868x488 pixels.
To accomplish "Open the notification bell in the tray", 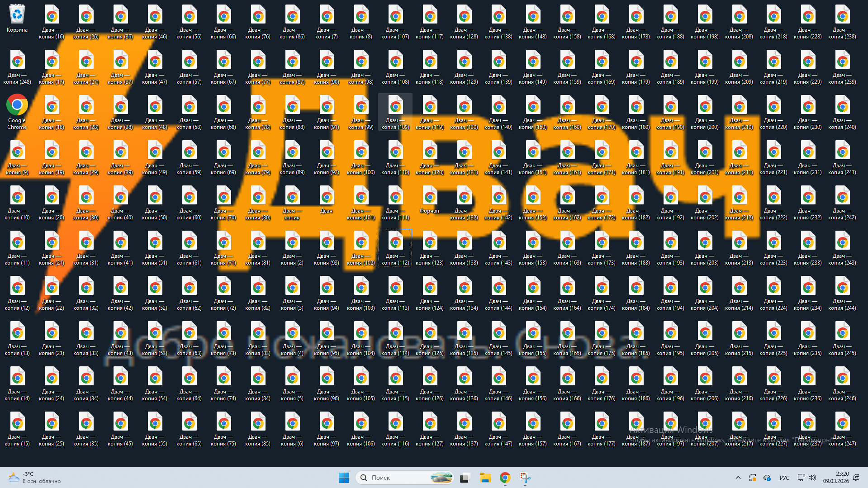I will point(856,478).
